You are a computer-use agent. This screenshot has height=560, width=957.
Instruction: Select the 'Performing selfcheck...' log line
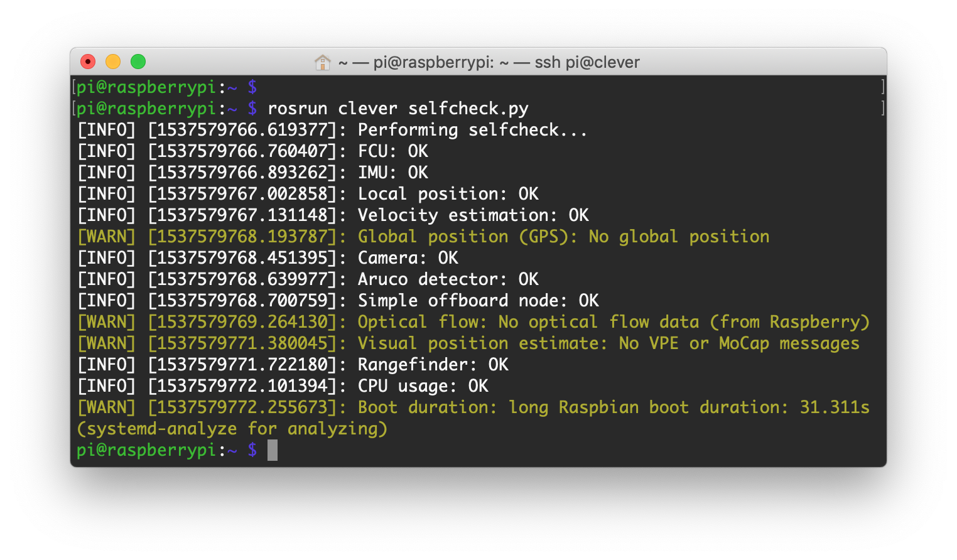(472, 130)
